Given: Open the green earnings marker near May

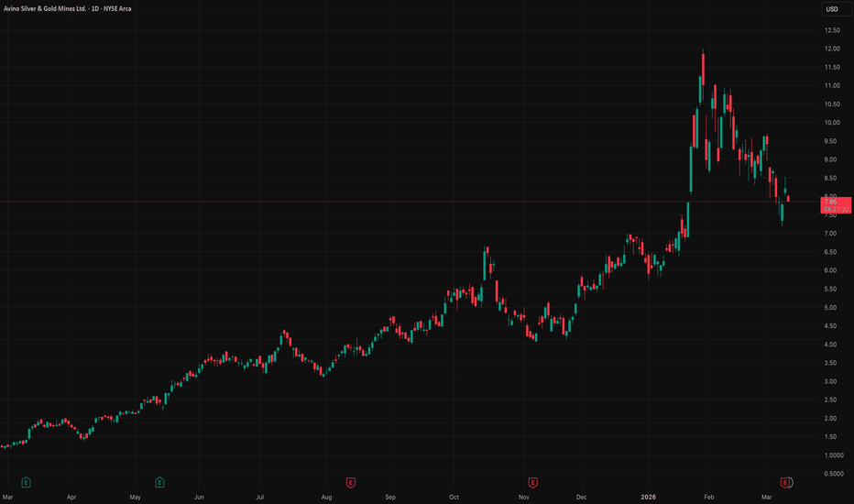Looking at the screenshot, I should click(x=159, y=482).
